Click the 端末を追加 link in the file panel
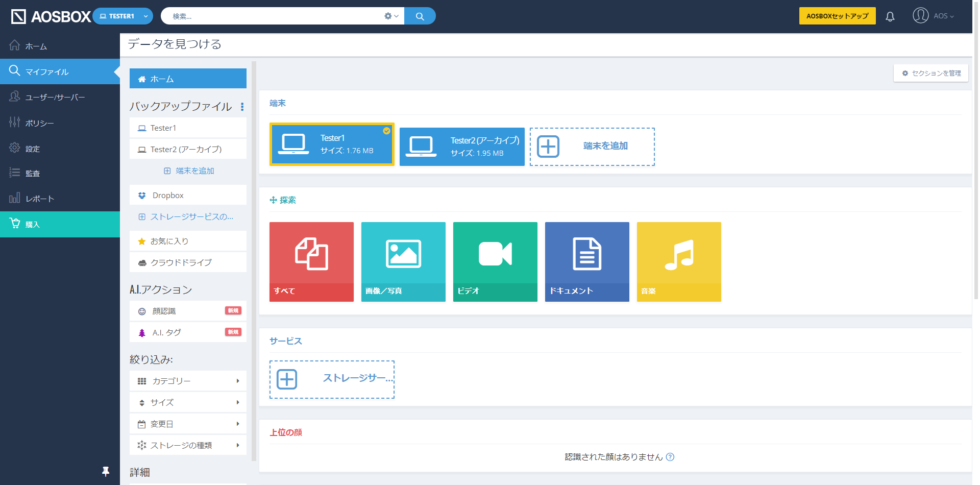Screen dimensions: 980x485 189,171
